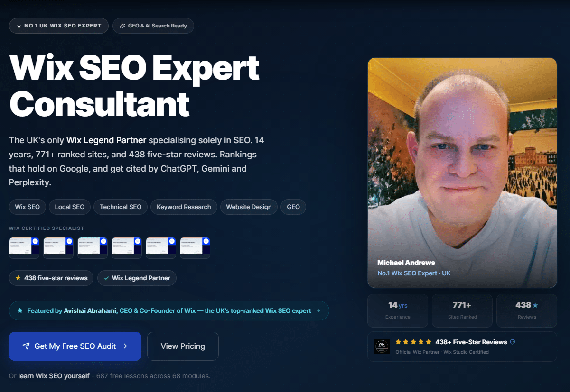Click the paper plane icon on the audit button

[26, 346]
